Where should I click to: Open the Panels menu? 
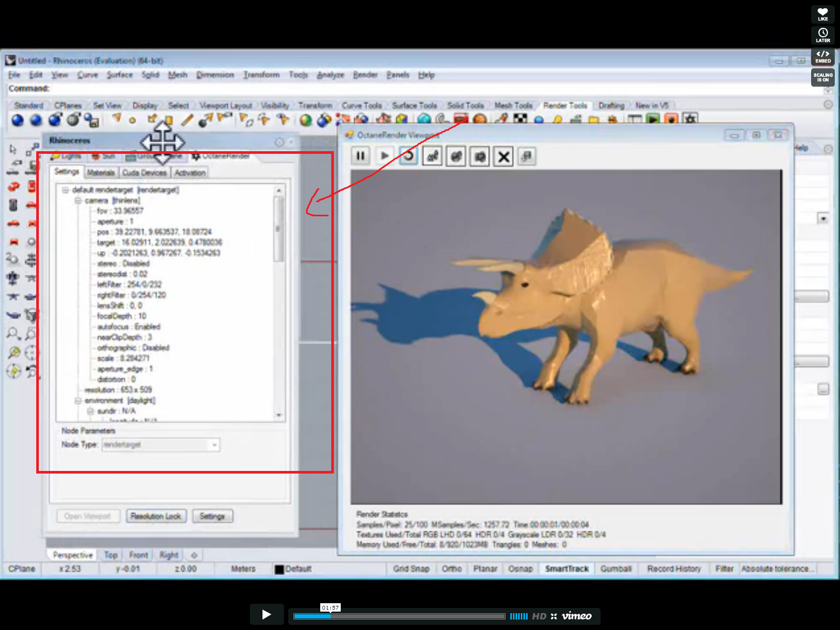click(x=397, y=75)
